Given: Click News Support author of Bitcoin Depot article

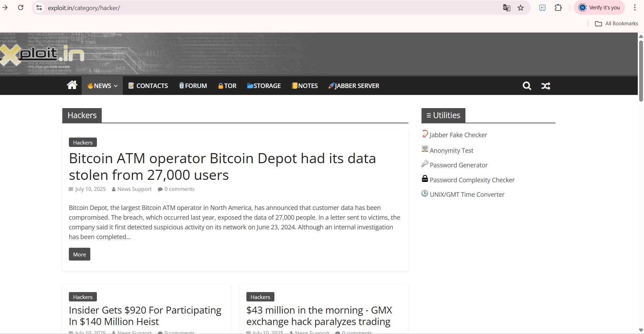Looking at the screenshot, I should point(134,189).
